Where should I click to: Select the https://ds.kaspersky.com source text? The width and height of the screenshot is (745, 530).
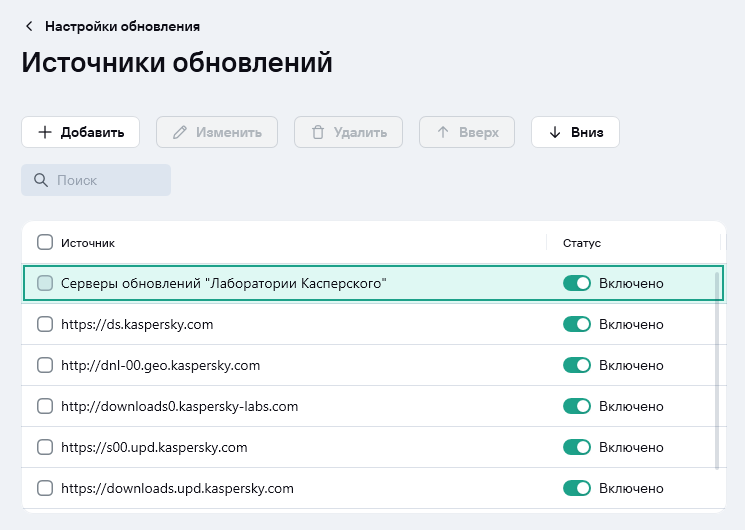coord(137,325)
